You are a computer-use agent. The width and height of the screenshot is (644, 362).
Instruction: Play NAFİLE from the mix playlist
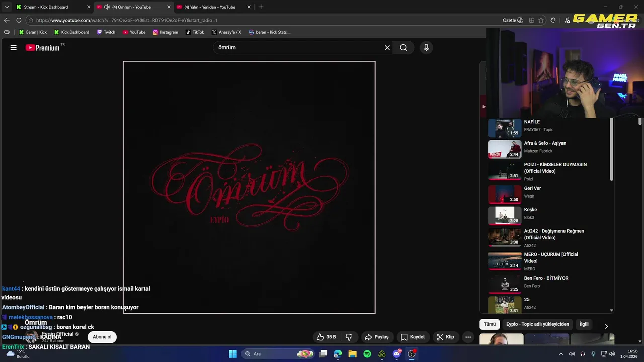[548, 128]
